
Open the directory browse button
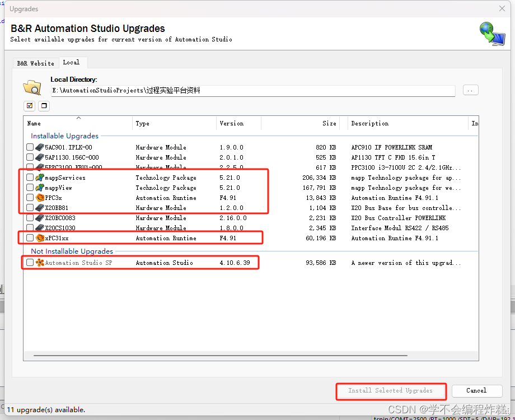(470, 90)
